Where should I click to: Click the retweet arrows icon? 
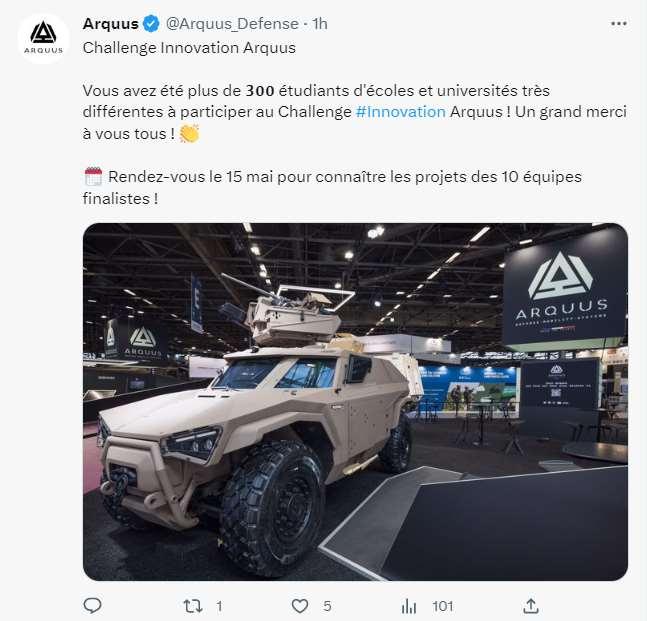click(193, 606)
